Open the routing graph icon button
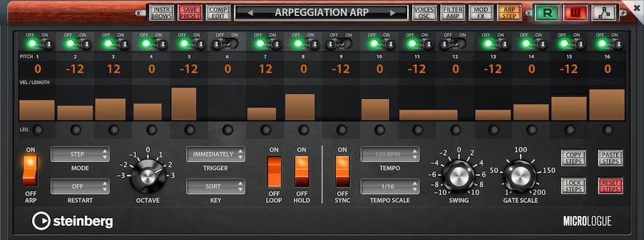The height and width of the screenshot is (240, 644). pyautogui.click(x=604, y=13)
